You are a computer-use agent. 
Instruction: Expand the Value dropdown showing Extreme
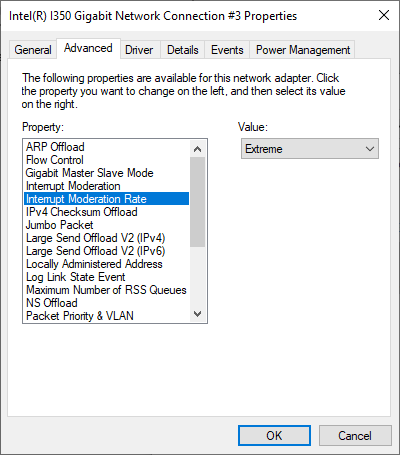tap(310, 149)
